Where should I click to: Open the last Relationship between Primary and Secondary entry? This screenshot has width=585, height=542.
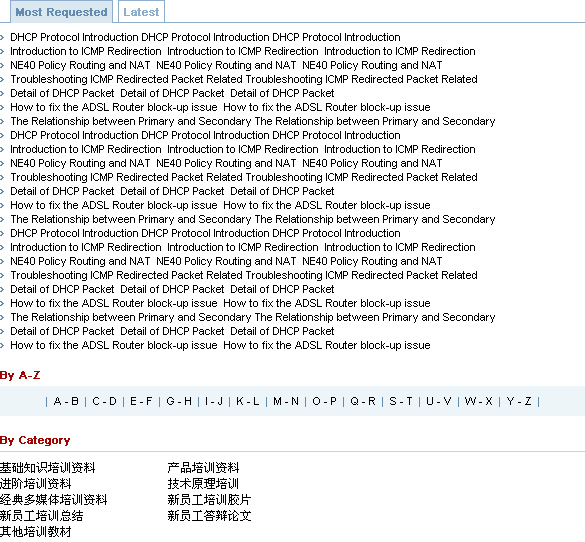tap(253, 317)
